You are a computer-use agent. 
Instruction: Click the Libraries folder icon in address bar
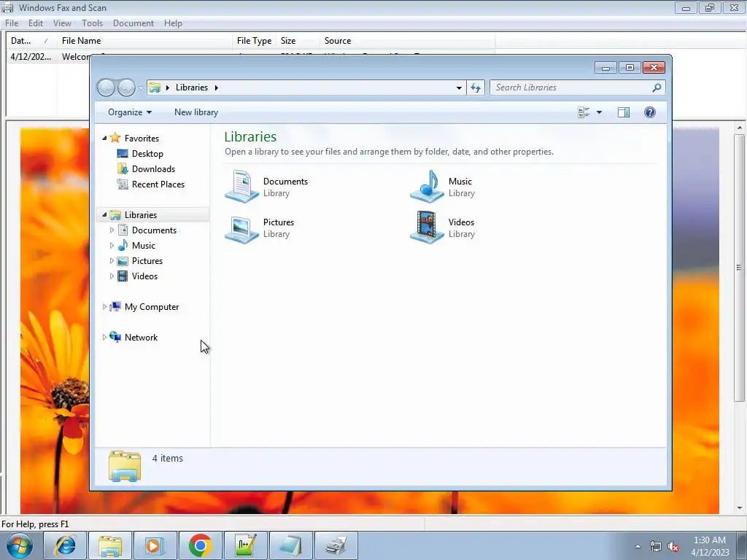click(155, 87)
